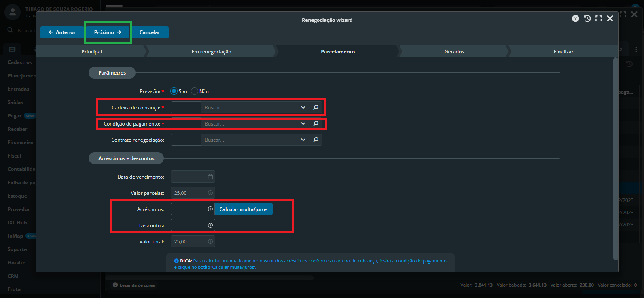Click search magnifier for Condição de pagamento

pyautogui.click(x=316, y=123)
